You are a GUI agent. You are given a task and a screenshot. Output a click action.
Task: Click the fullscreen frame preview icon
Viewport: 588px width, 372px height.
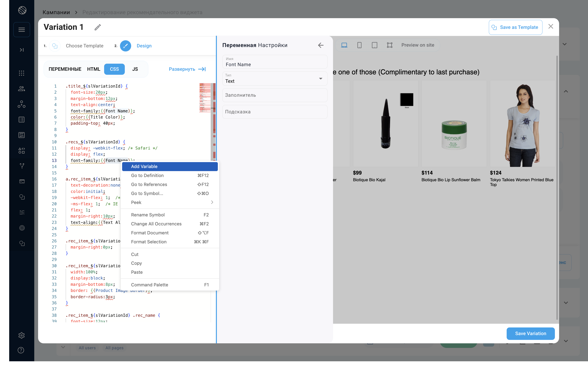[x=390, y=45]
